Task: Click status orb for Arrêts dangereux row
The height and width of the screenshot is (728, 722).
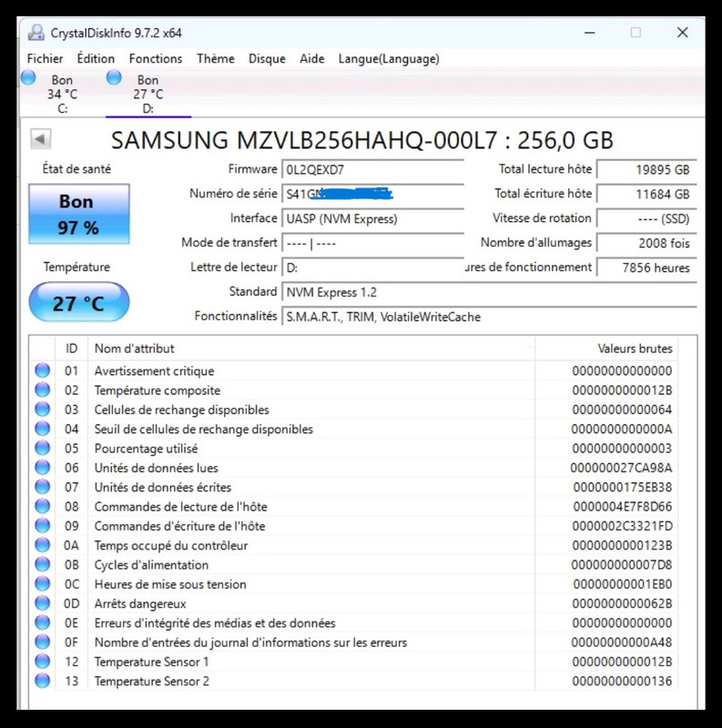Action: [42, 603]
